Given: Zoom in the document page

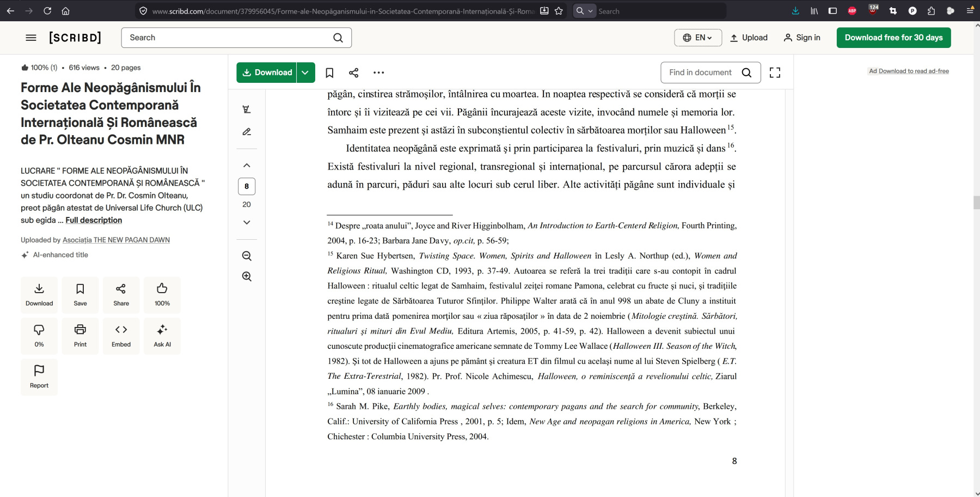Looking at the screenshot, I should [x=247, y=276].
